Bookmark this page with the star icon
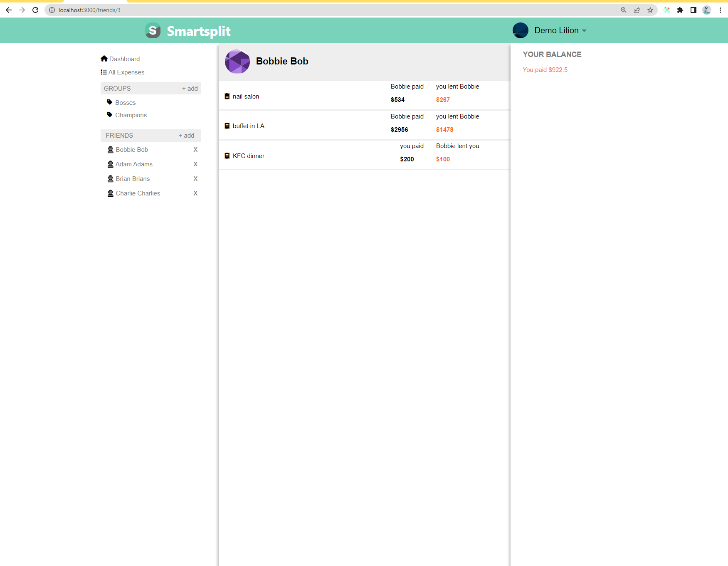 [650, 10]
